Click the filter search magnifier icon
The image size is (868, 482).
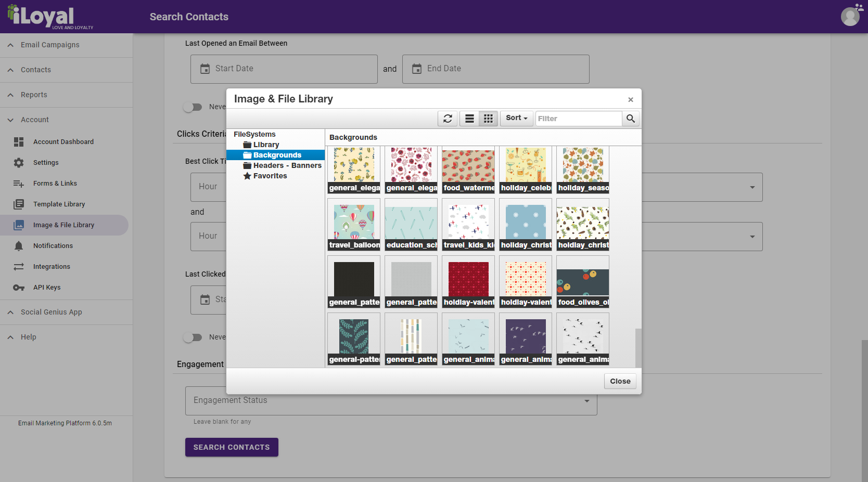631,119
